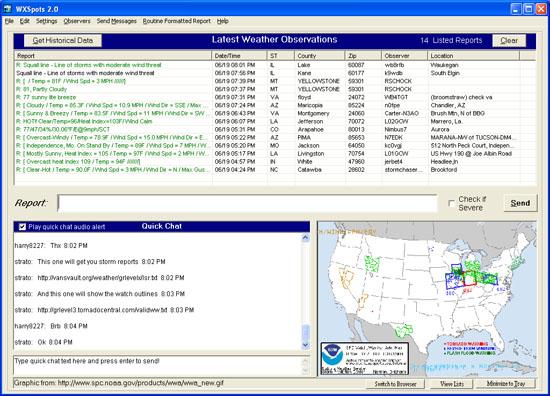This screenshot has width=550, height=396.
Task: Click the Arapahoe county cell
Action: point(310,129)
